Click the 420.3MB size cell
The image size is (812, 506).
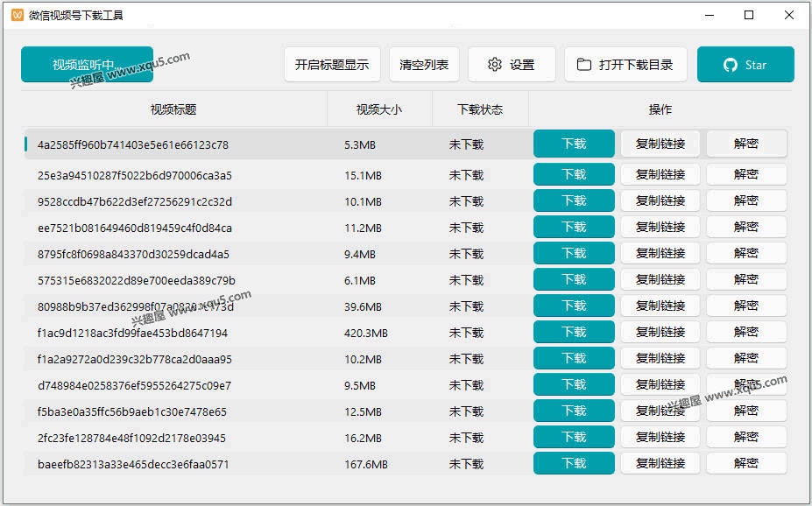[365, 334]
